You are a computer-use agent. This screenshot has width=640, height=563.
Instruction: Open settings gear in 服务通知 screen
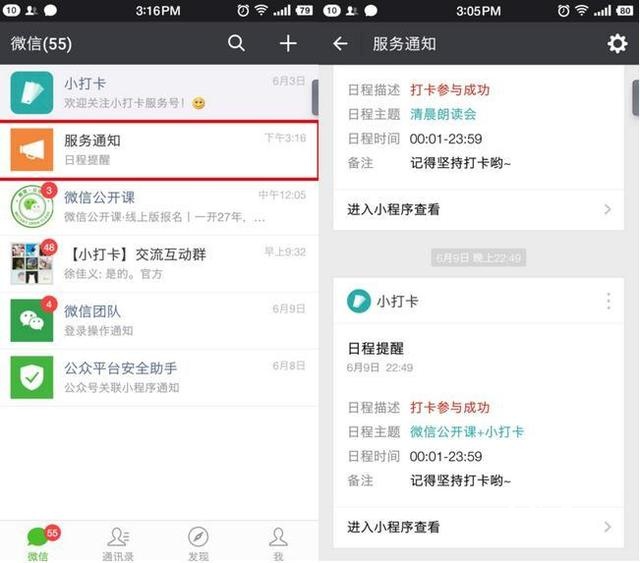click(617, 44)
